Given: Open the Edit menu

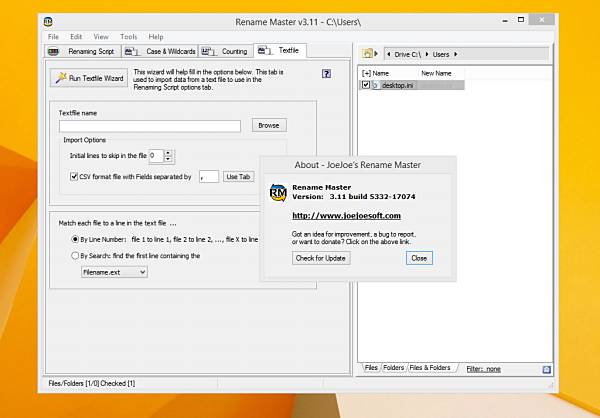Looking at the screenshot, I should tap(76, 37).
